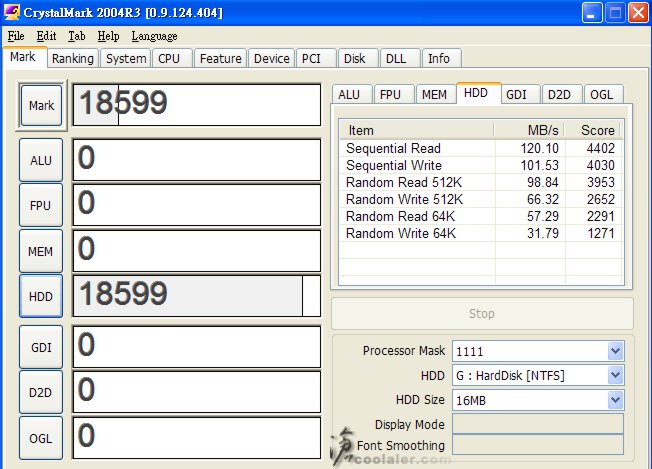Click the OGL score field showing 0
The image size is (652, 469).
coord(197,438)
